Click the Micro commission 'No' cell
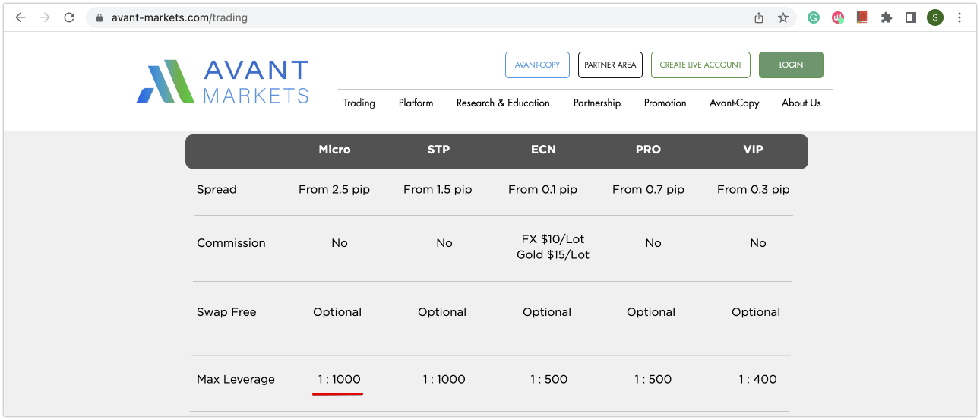Viewport: 980px width, 420px height. tap(340, 243)
